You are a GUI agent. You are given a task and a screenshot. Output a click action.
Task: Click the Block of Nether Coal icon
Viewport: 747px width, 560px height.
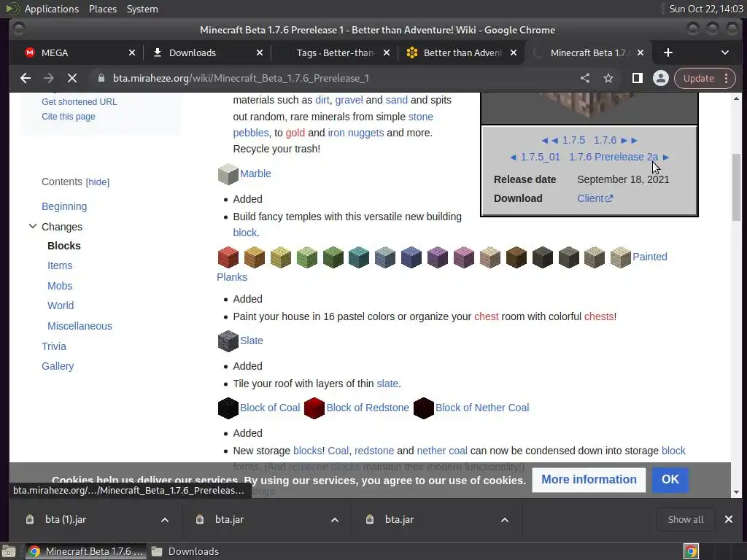(424, 408)
